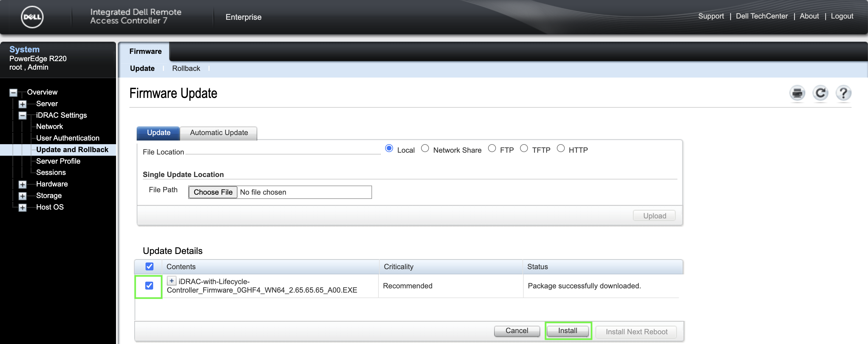Click the Upload button
The width and height of the screenshot is (868, 344).
tap(654, 216)
